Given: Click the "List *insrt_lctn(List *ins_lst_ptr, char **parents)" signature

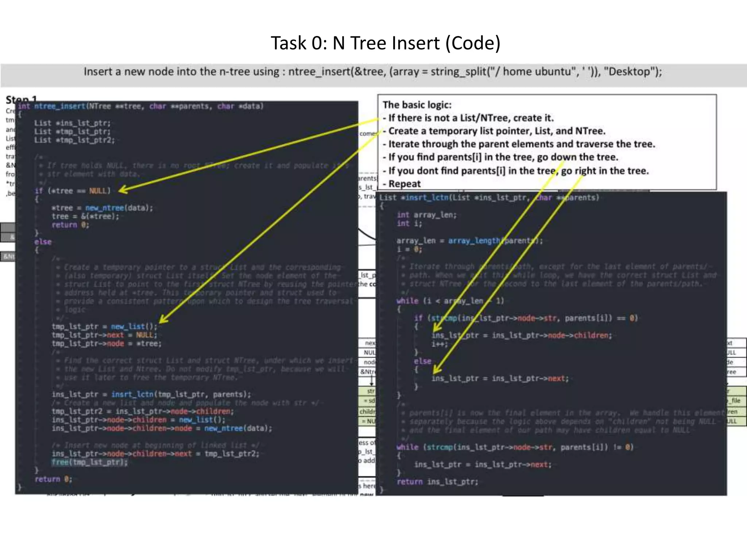Looking at the screenshot, I should pyautogui.click(x=489, y=198).
